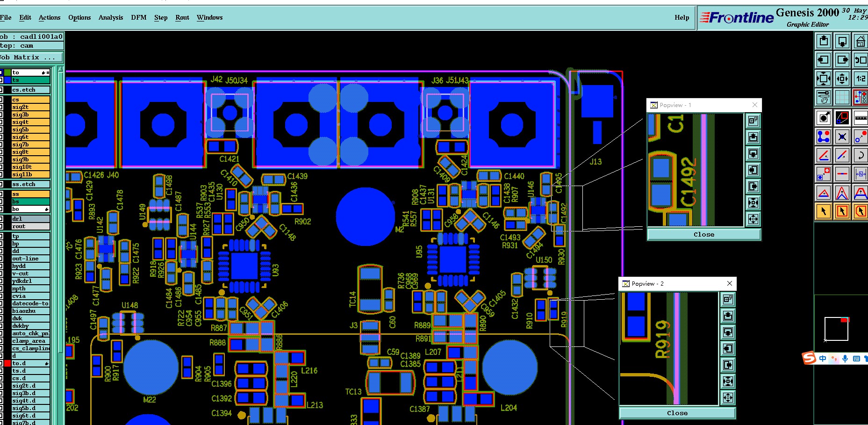Open the DFM menu

pos(139,17)
